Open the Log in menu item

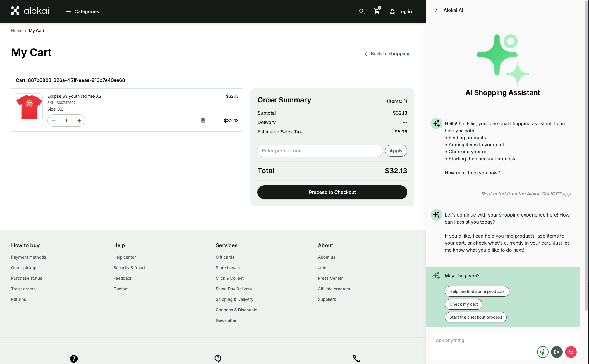pos(401,11)
